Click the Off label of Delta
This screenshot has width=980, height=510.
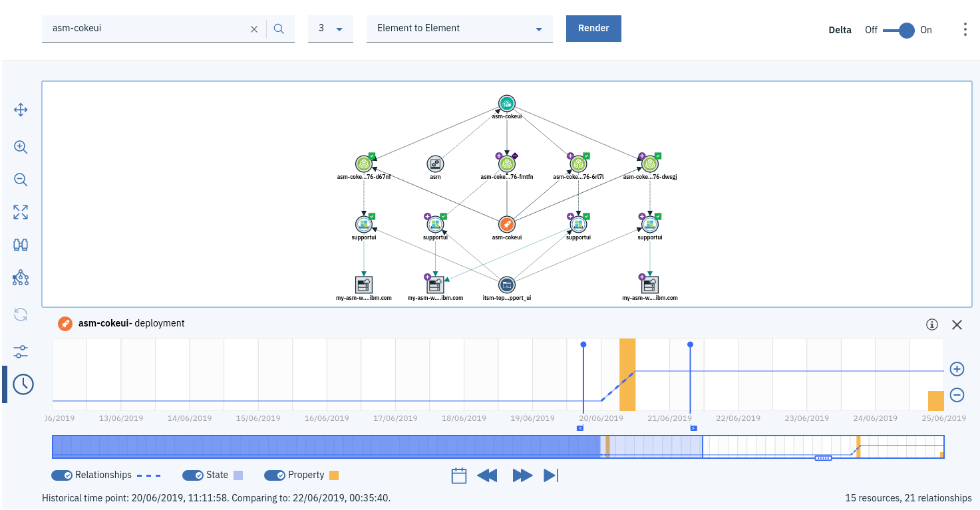pos(871,30)
